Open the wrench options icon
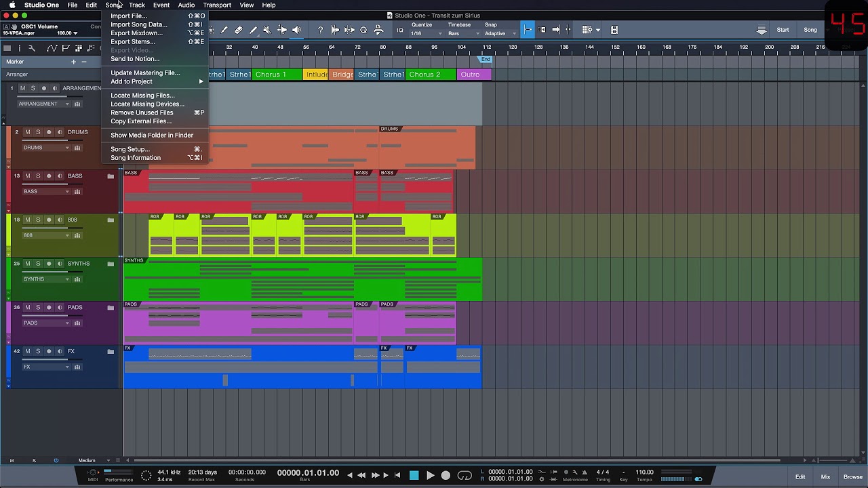The image size is (868, 488). click(31, 48)
